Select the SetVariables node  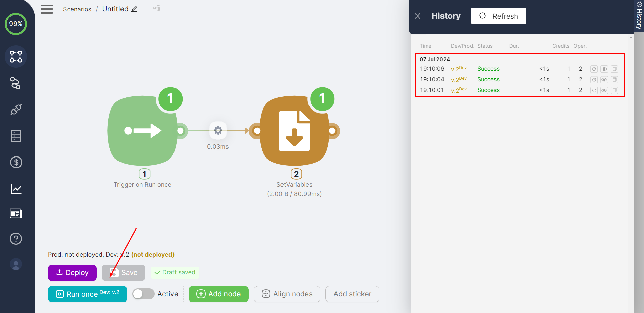(x=294, y=131)
